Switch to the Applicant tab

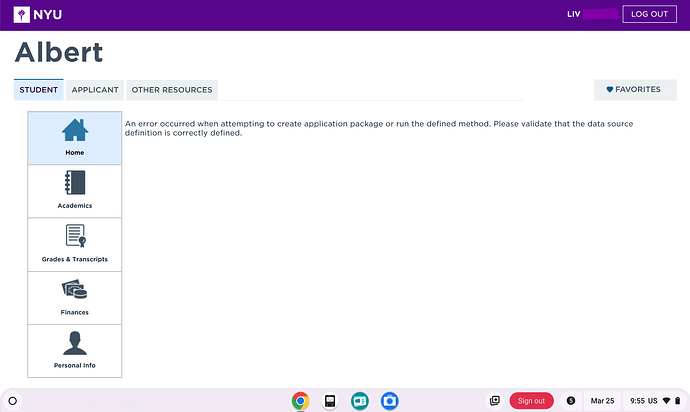(x=95, y=90)
